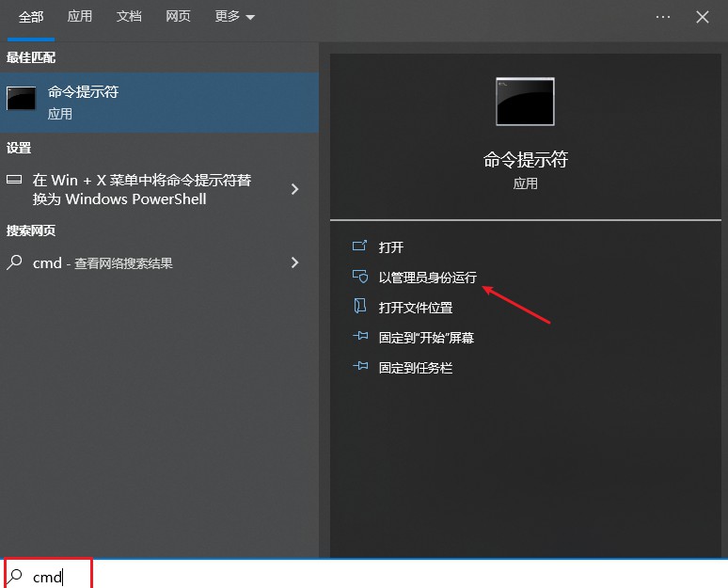Select 命令提示符 best match result

tap(159, 103)
